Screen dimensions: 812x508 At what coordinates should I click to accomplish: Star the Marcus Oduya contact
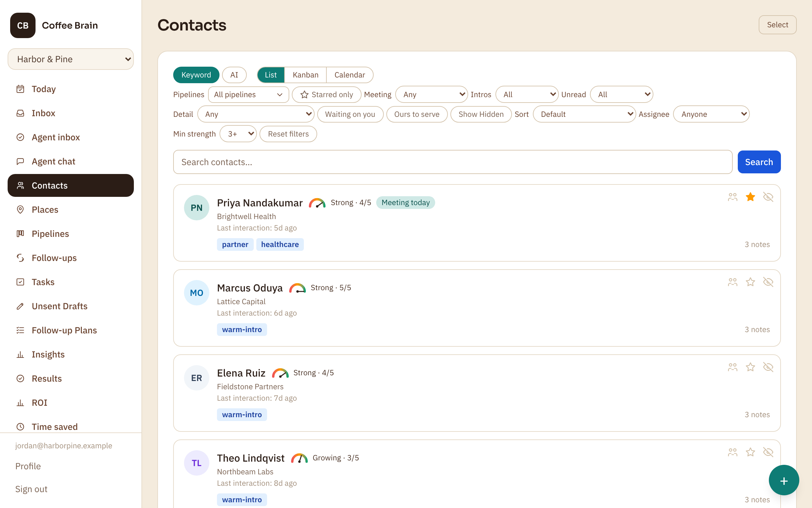[x=750, y=282]
